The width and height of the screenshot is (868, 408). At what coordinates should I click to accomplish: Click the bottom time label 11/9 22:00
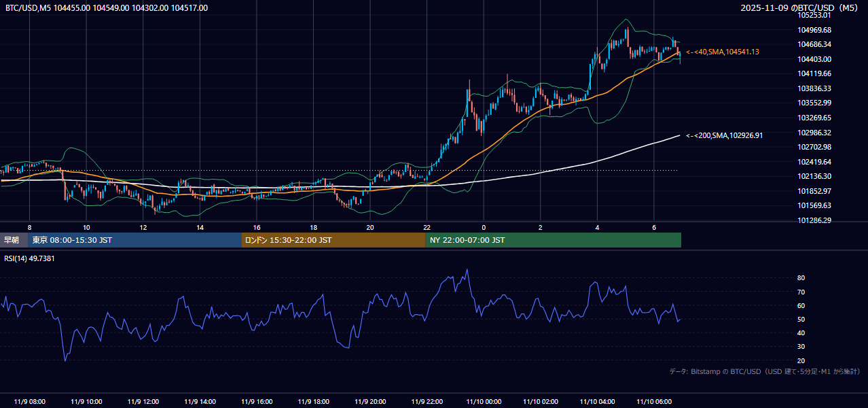click(x=427, y=402)
